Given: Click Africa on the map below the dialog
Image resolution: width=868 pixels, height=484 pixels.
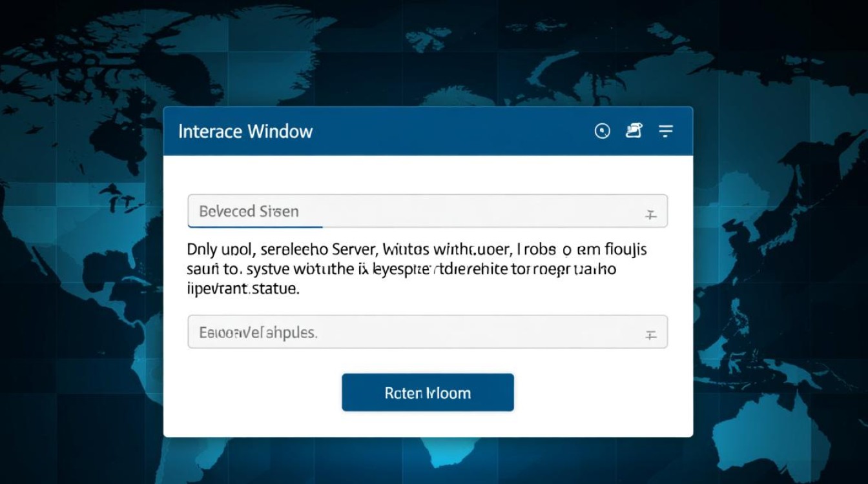Looking at the screenshot, I should click(446, 452).
